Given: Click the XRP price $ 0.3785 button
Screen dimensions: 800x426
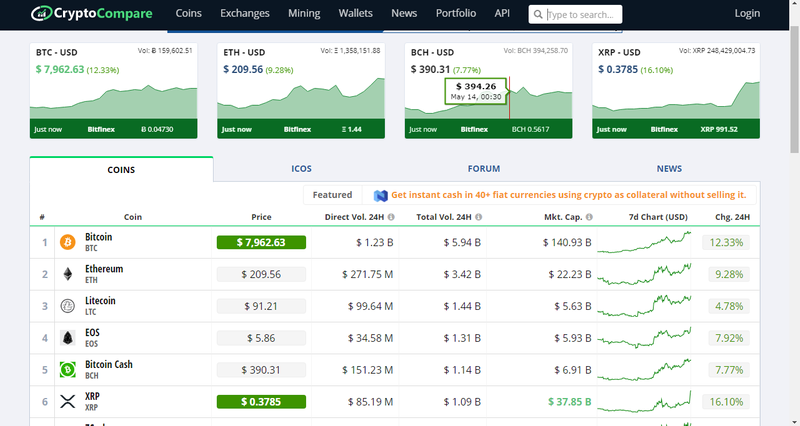Looking at the screenshot, I should (261, 402).
